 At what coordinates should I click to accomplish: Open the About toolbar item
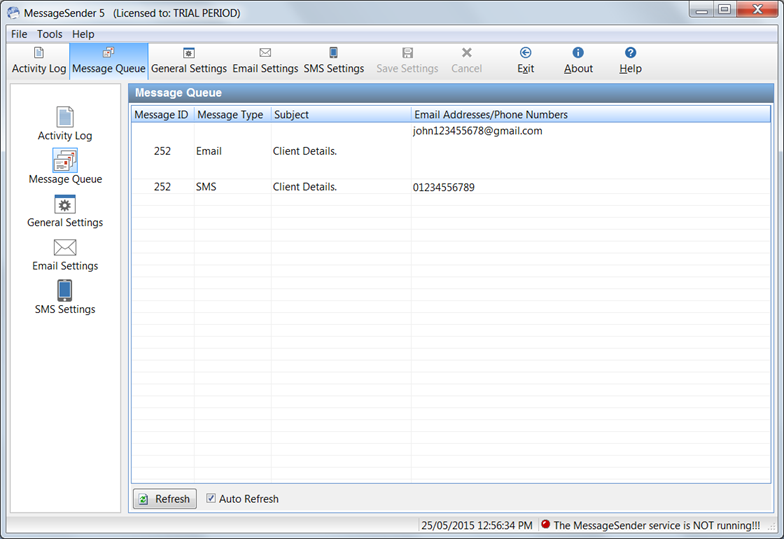coord(578,61)
